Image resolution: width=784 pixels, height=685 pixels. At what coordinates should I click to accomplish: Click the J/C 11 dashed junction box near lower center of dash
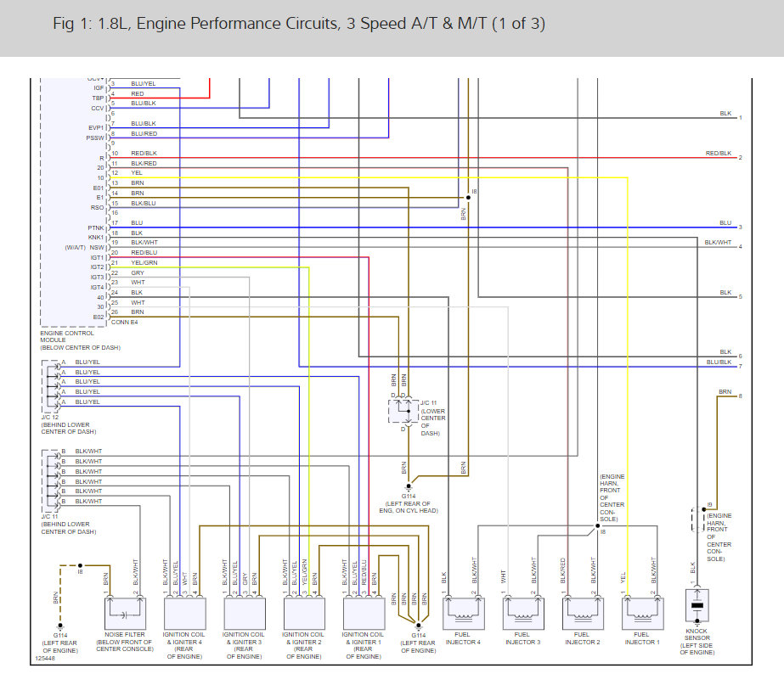pyautogui.click(x=403, y=411)
